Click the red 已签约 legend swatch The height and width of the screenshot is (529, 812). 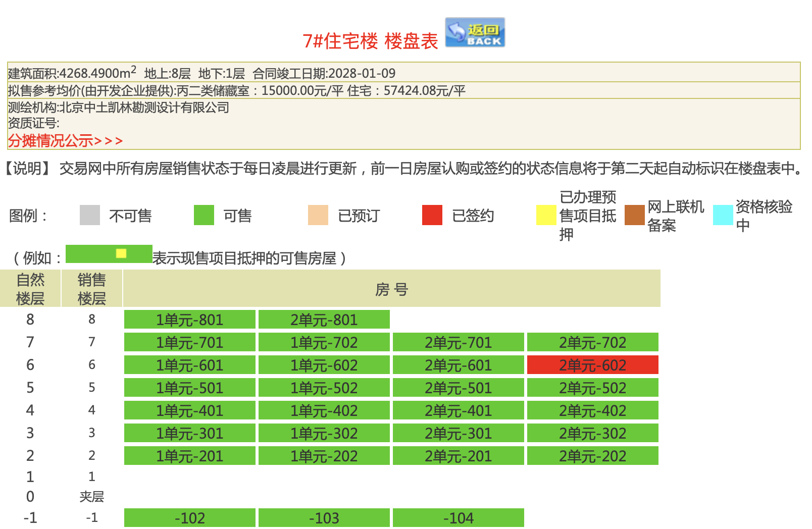click(x=432, y=215)
